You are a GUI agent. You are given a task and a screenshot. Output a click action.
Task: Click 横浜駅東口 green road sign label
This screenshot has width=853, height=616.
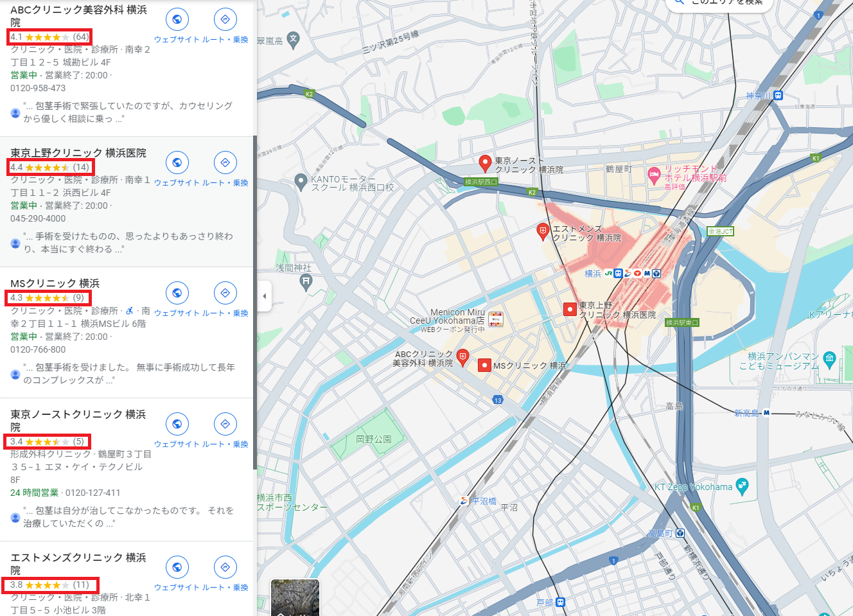[682, 322]
